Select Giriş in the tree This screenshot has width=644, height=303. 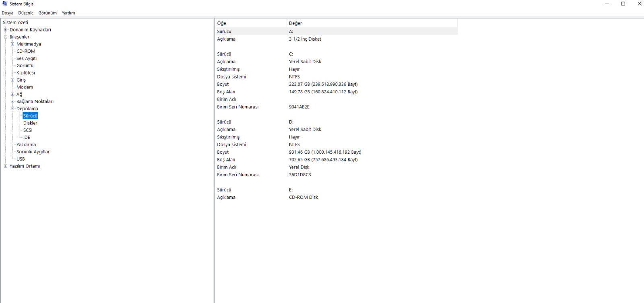click(21, 80)
